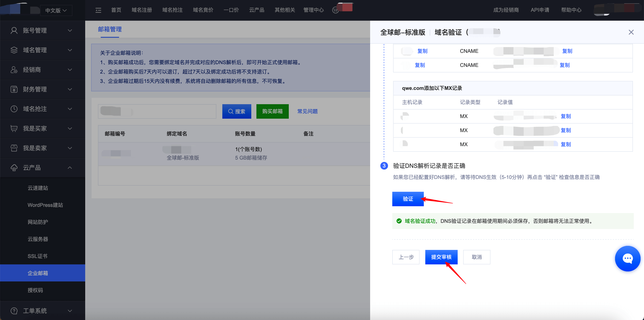Click the blue 验证 button

point(408,199)
